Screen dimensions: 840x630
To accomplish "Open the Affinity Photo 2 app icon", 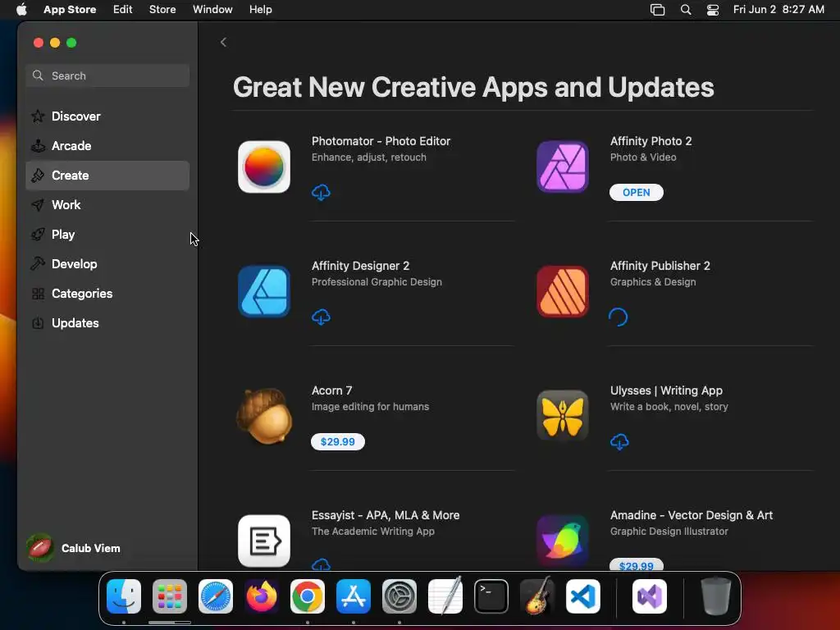I will point(563,167).
